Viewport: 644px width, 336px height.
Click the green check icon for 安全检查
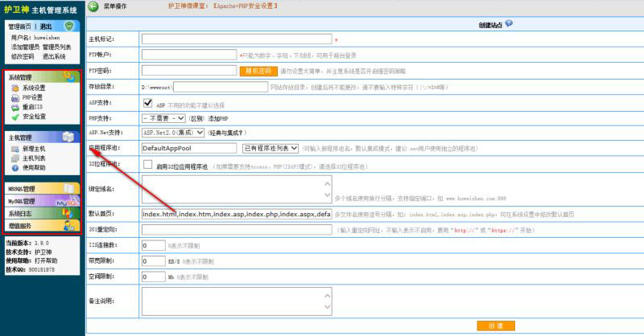[15, 117]
